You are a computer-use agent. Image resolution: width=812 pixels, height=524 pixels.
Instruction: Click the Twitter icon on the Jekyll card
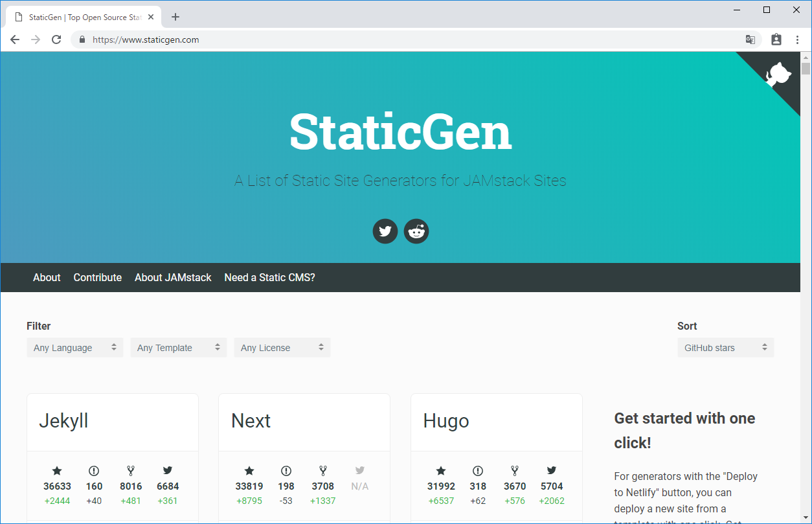click(x=168, y=471)
